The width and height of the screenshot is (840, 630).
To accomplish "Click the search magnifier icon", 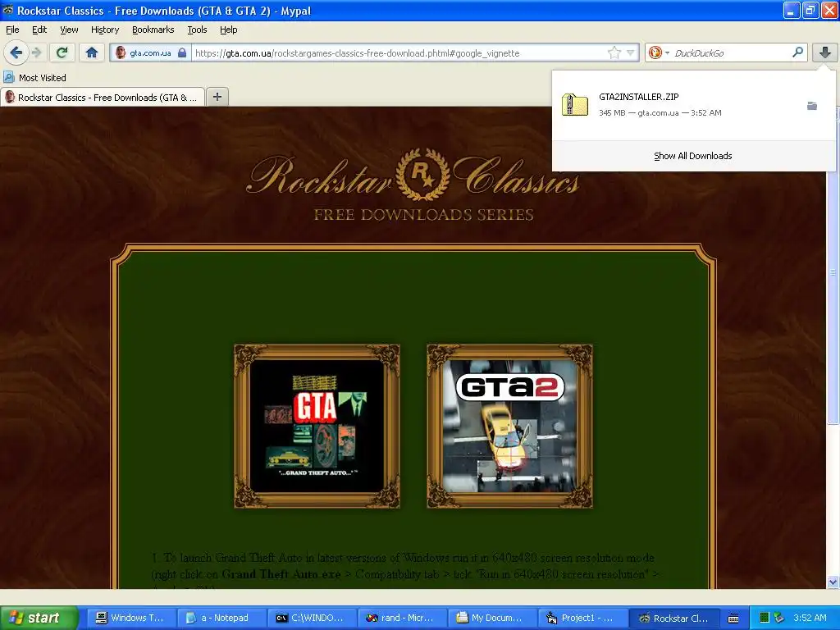I will pos(797,52).
